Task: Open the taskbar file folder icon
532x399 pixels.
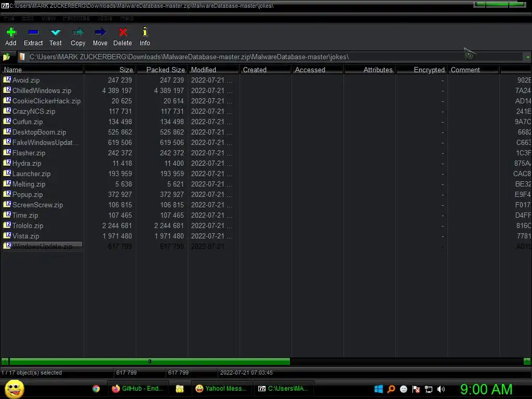Action: [x=179, y=389]
